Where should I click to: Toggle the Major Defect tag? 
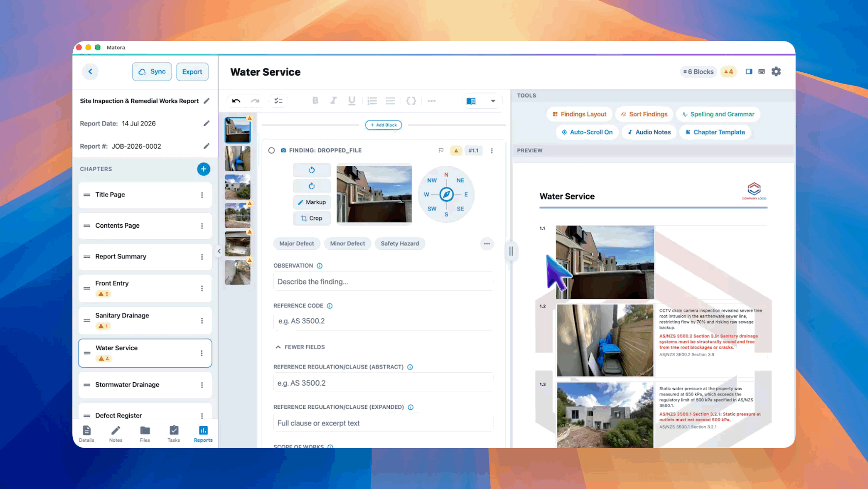tap(296, 244)
